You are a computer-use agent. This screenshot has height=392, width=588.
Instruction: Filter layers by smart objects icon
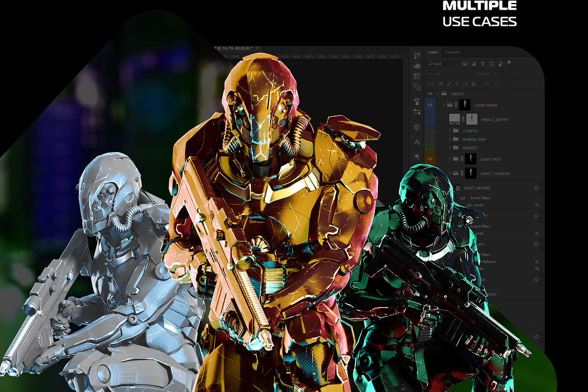click(x=500, y=64)
